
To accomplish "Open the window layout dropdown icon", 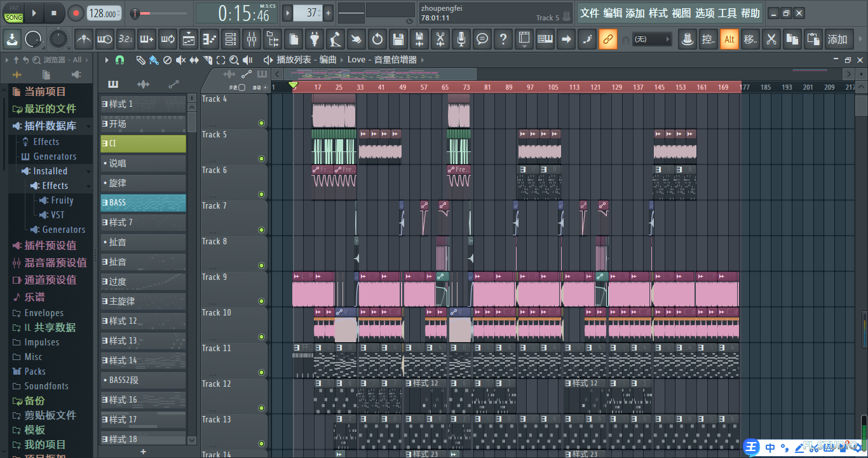I will click(524, 39).
